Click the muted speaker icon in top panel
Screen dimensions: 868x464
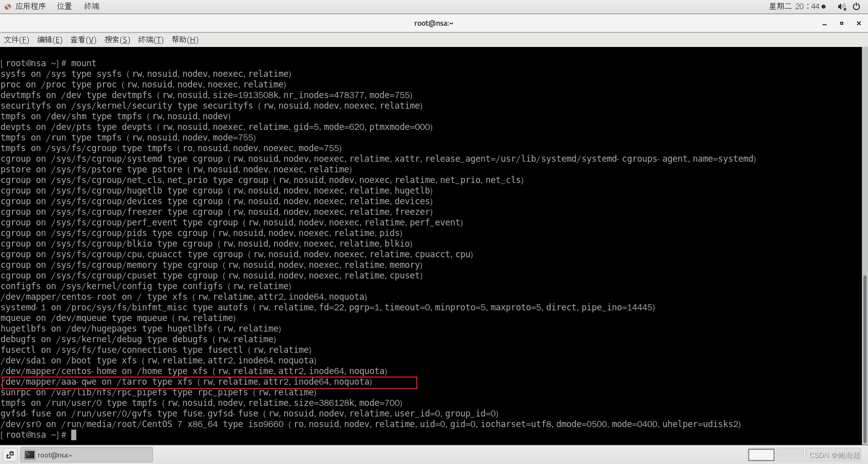click(842, 6)
